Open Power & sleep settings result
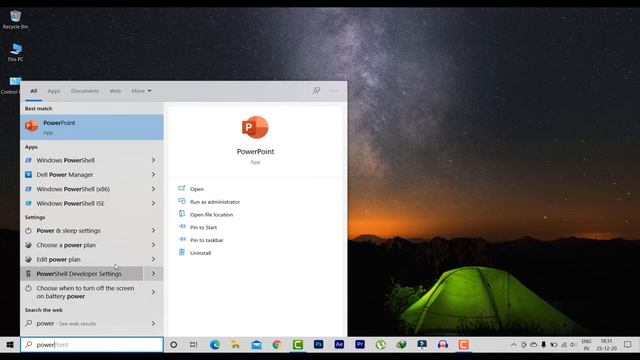The width and height of the screenshot is (640, 360). [x=82, y=231]
